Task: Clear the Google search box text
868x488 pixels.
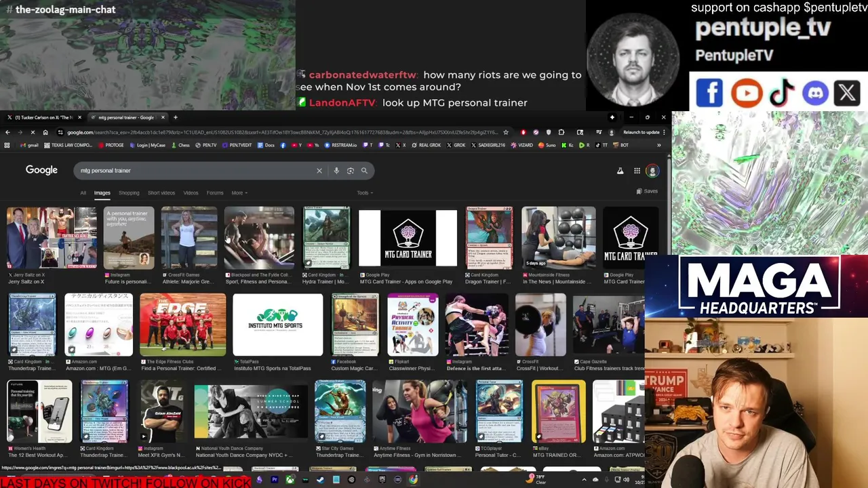Action: coord(319,171)
